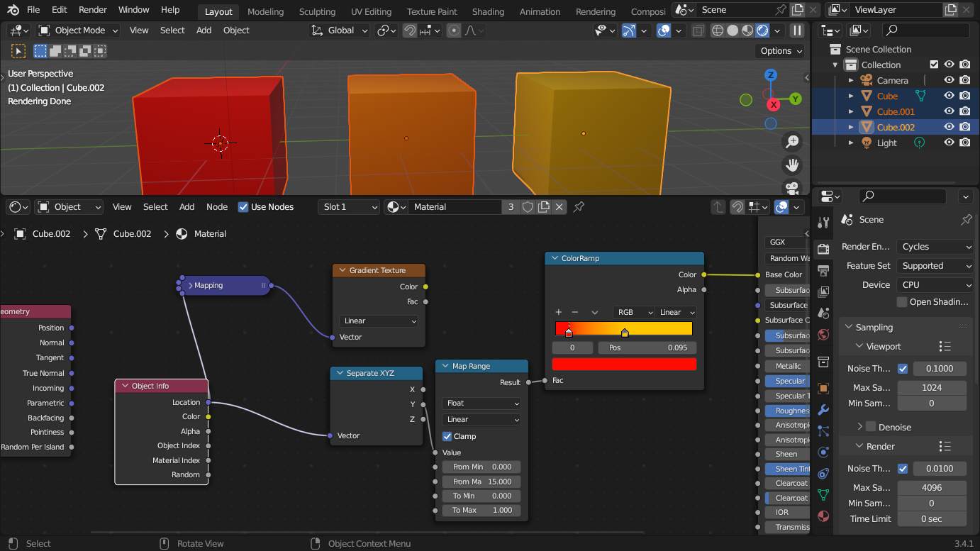
Task: Open the Feature Set dropdown
Action: [x=936, y=266]
